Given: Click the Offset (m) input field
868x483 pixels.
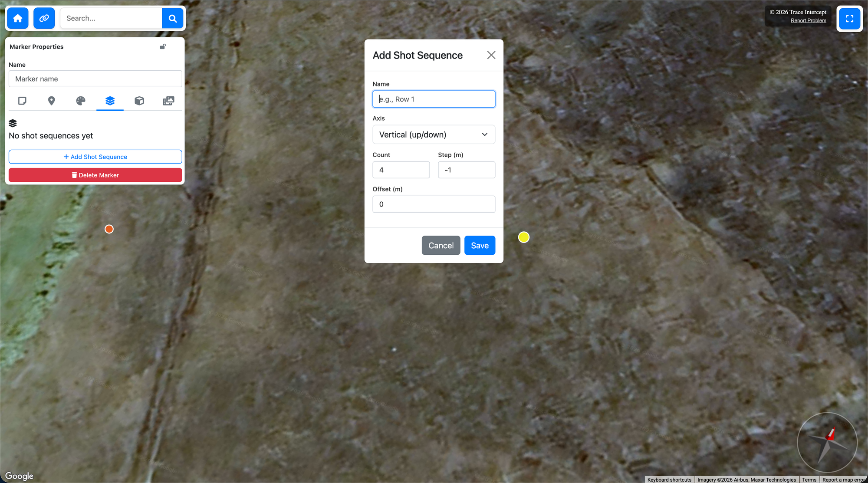Looking at the screenshot, I should 434,204.
